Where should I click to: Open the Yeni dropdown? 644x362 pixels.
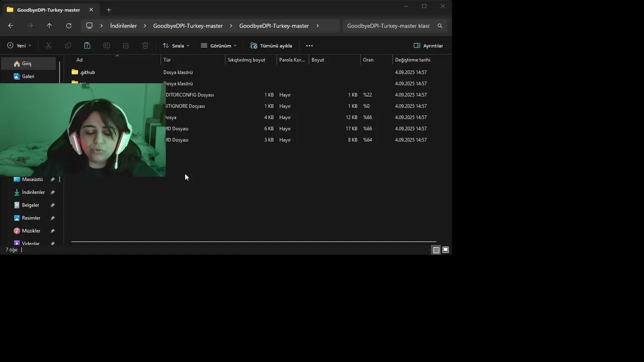pos(19,46)
